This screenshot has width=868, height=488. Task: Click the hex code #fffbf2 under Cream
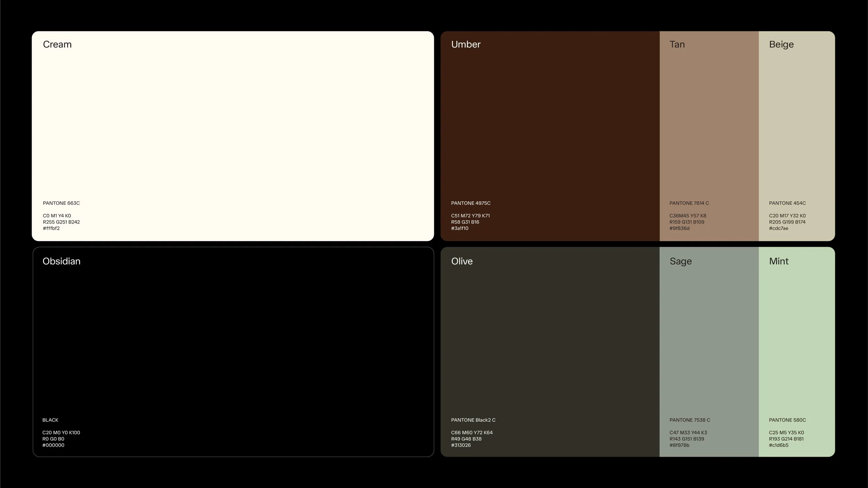point(51,228)
